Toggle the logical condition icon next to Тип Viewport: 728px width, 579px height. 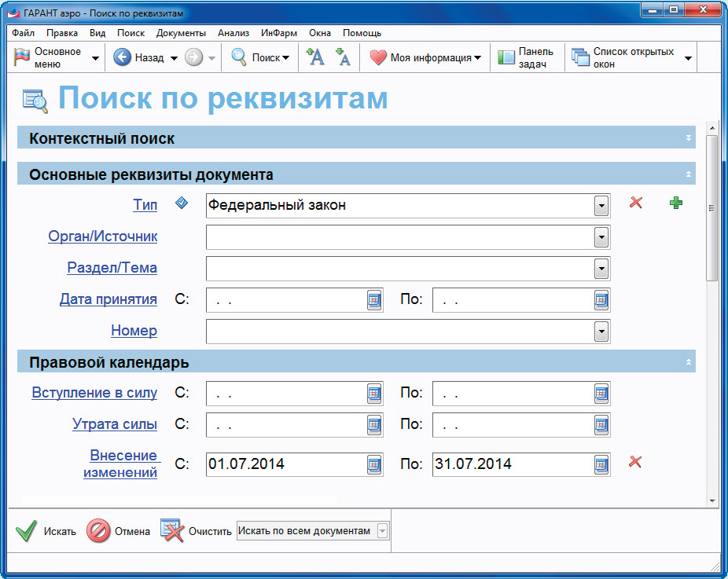pos(182,203)
